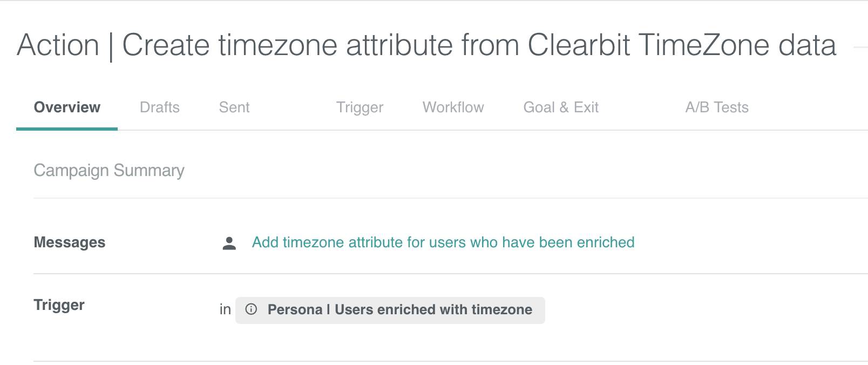Click the info icon in the Persona segment chip
This screenshot has height=365, width=868.
pyautogui.click(x=251, y=309)
